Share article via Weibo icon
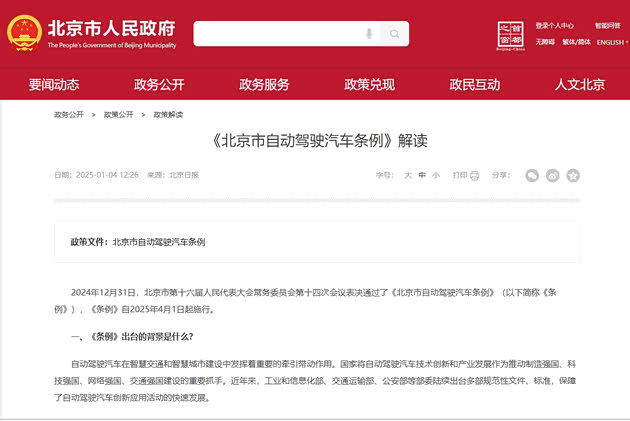The image size is (630, 421). point(553,175)
